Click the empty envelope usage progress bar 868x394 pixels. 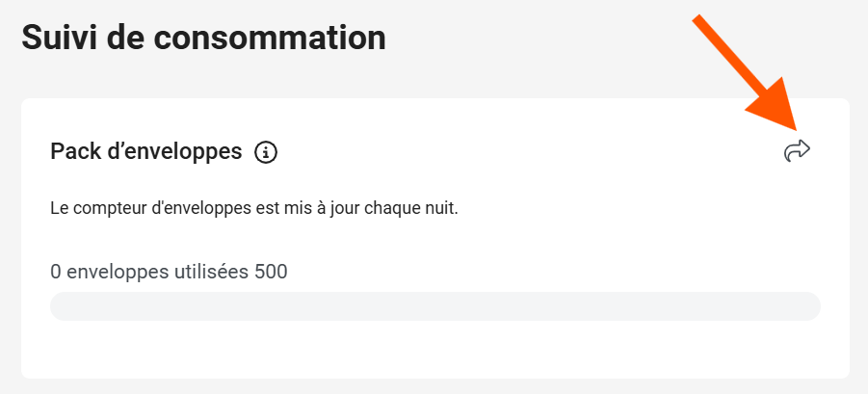coord(434,306)
